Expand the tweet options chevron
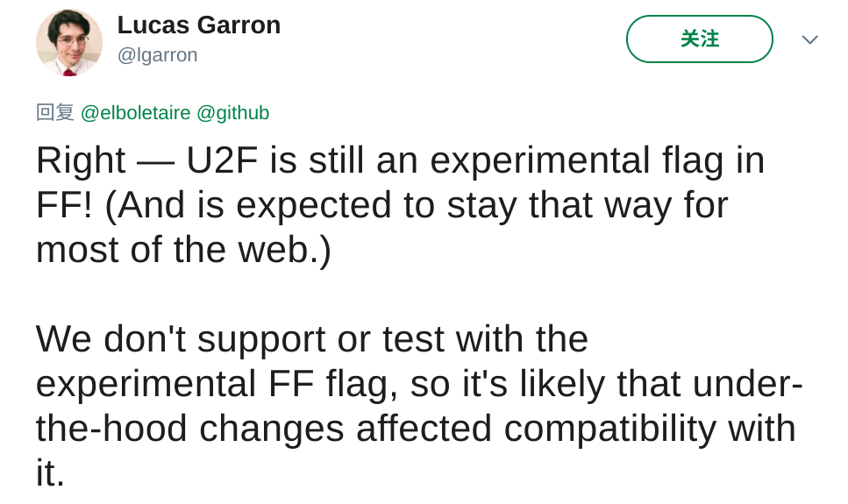The image size is (848, 504). 809,39
